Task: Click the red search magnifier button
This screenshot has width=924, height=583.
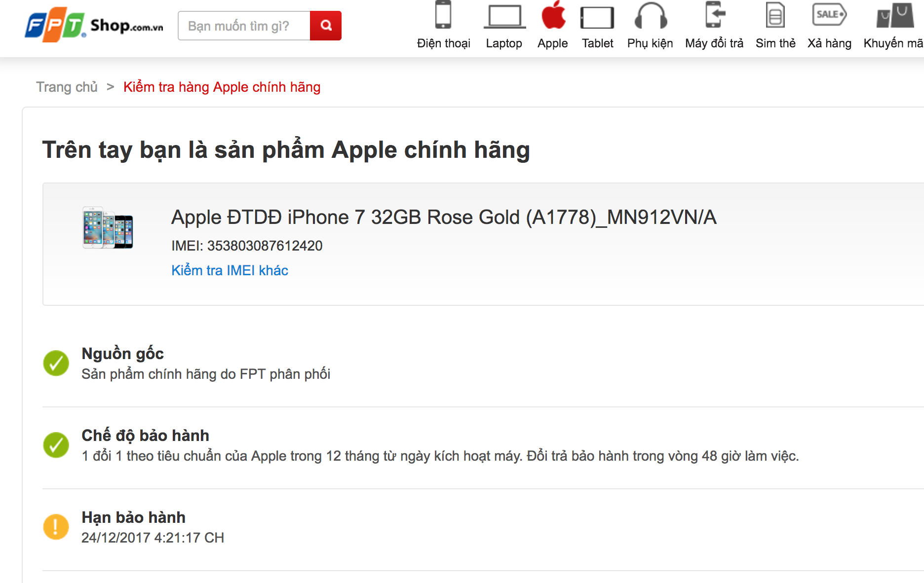Action: (326, 26)
